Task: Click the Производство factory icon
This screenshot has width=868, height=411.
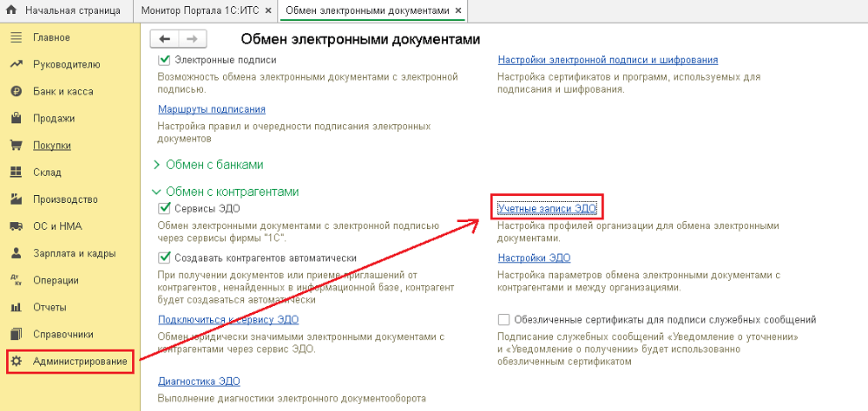Action: pyautogui.click(x=16, y=199)
